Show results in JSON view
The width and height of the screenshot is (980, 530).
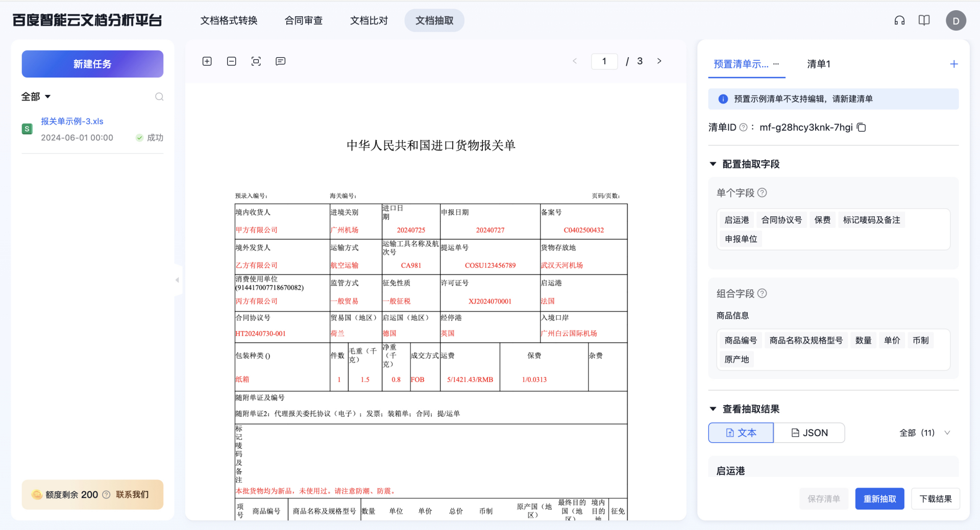click(x=810, y=433)
